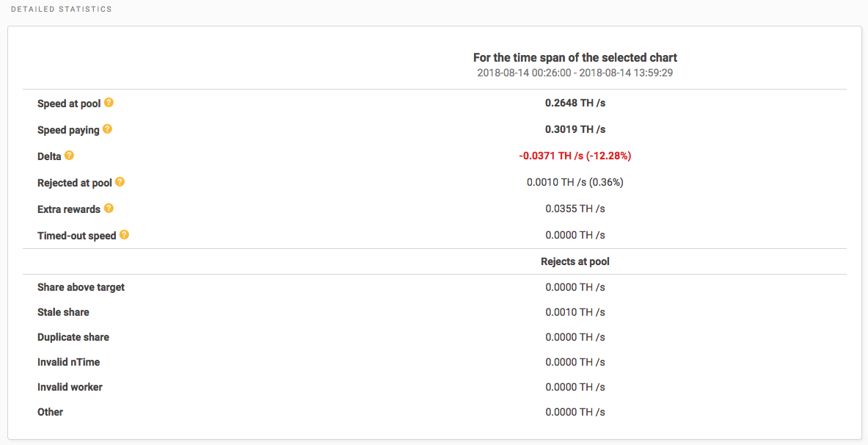This screenshot has width=868, height=445.
Task: Click the question mark next to Delta
Action: click(70, 156)
